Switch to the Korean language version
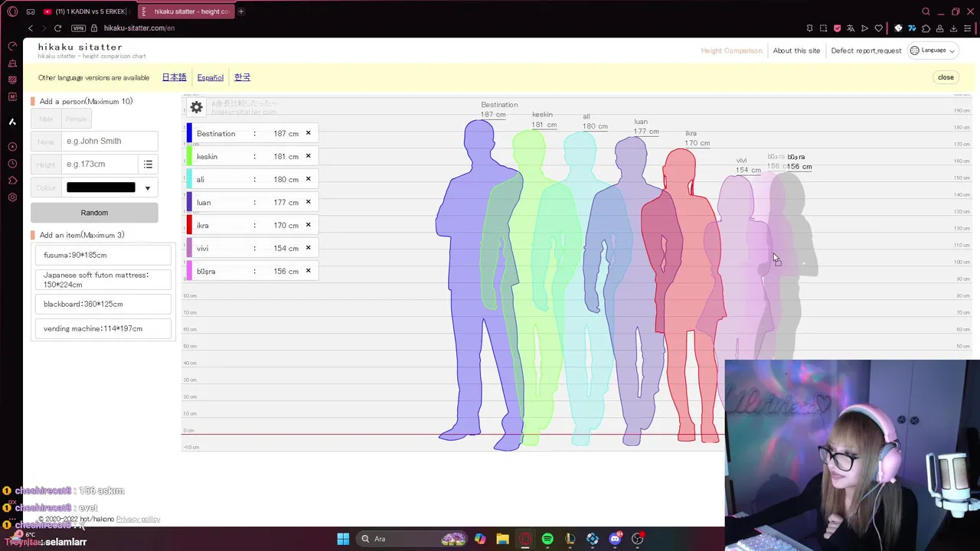Viewport: 980px width, 551px height. [242, 77]
